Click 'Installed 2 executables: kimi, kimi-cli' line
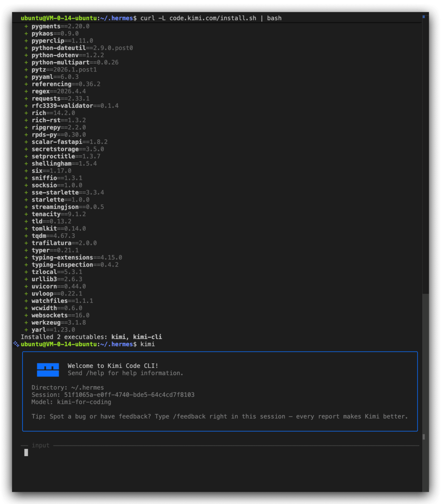The width and height of the screenshot is (441, 504). (91, 337)
